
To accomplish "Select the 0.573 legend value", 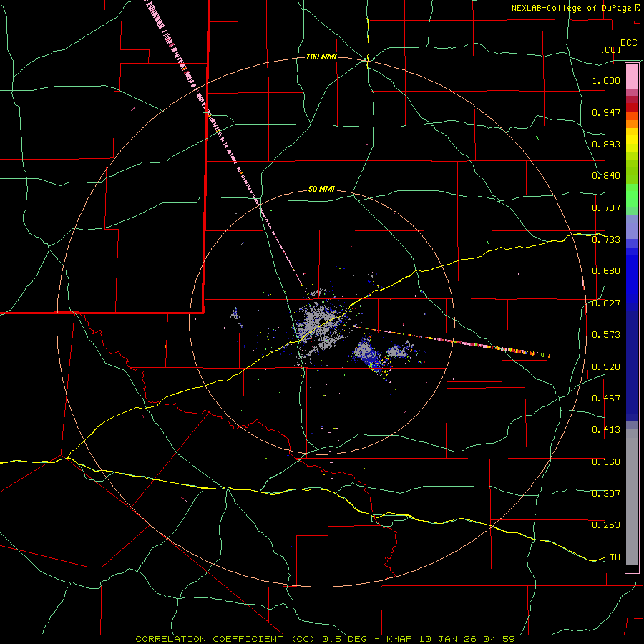I will (606, 335).
